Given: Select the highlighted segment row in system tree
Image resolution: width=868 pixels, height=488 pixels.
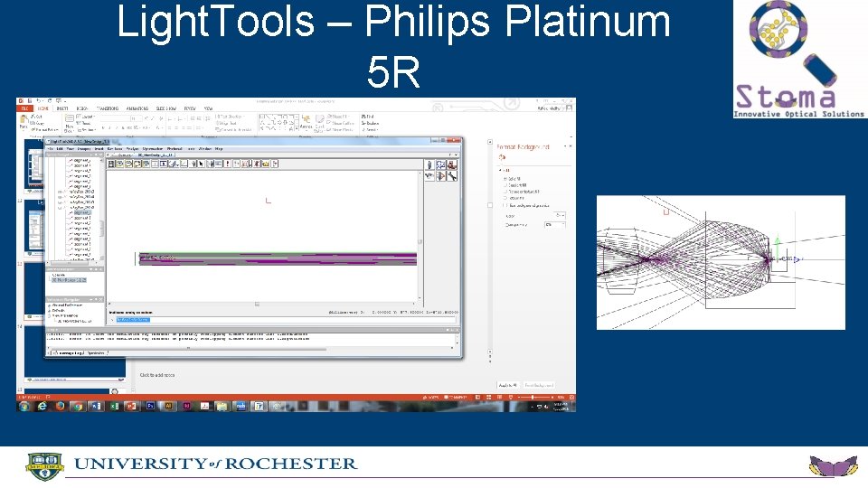Looking at the screenshot, I should 81,212.
